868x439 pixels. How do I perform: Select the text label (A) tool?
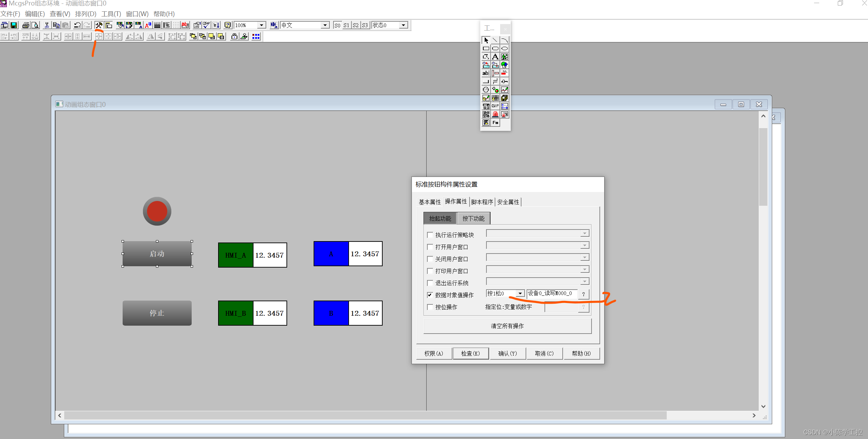pos(495,57)
